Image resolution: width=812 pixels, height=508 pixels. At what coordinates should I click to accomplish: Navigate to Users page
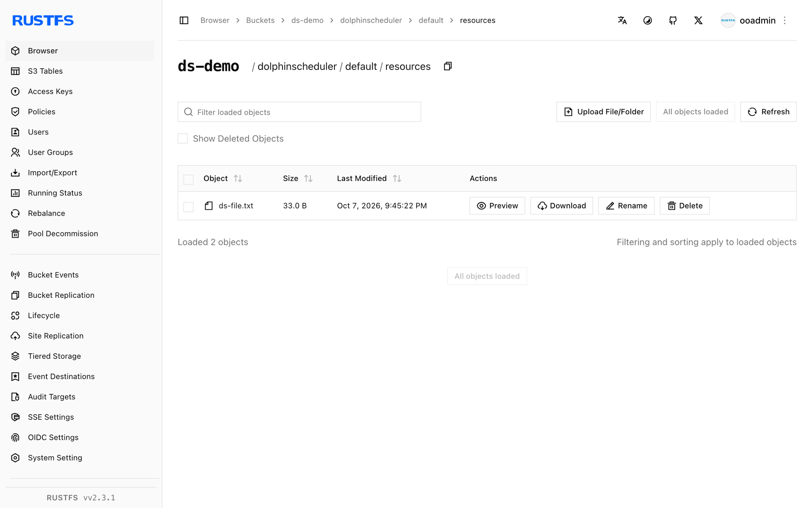(x=80, y=132)
